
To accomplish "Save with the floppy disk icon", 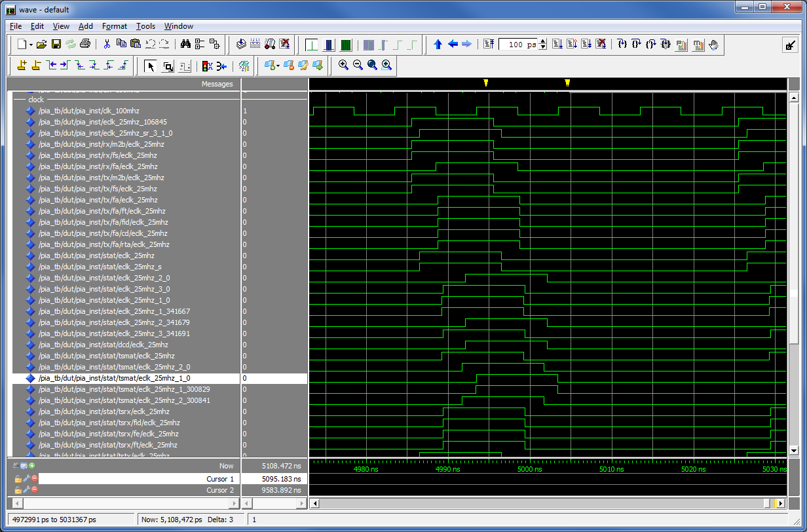I will coord(56,45).
